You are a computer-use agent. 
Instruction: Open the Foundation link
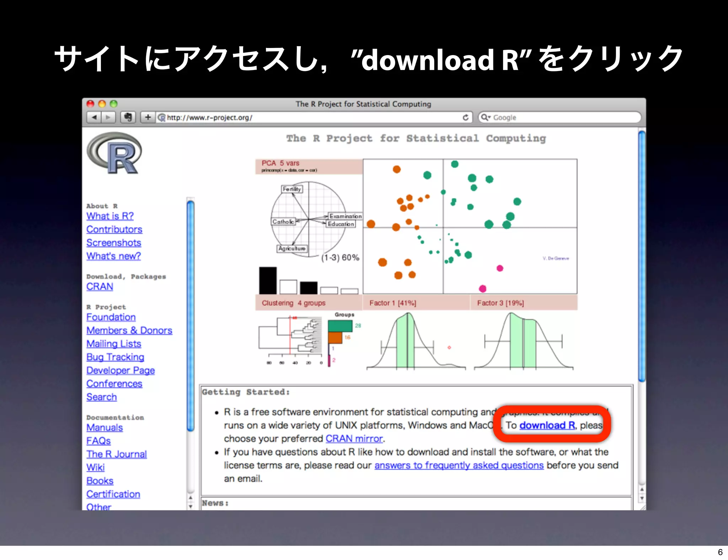111,317
